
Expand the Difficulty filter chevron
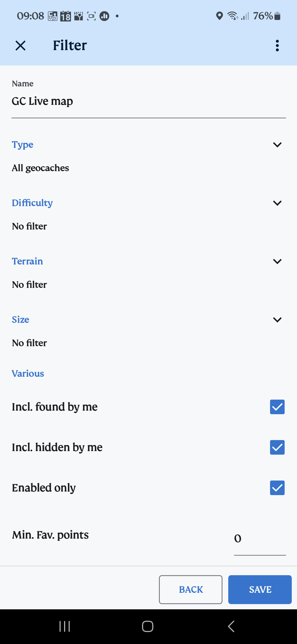pyautogui.click(x=277, y=203)
